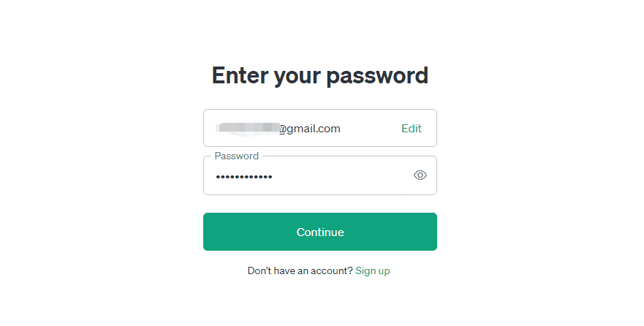The height and width of the screenshot is (326, 644).
Task: Click the word "password" in the heading
Action: coord(377,76)
